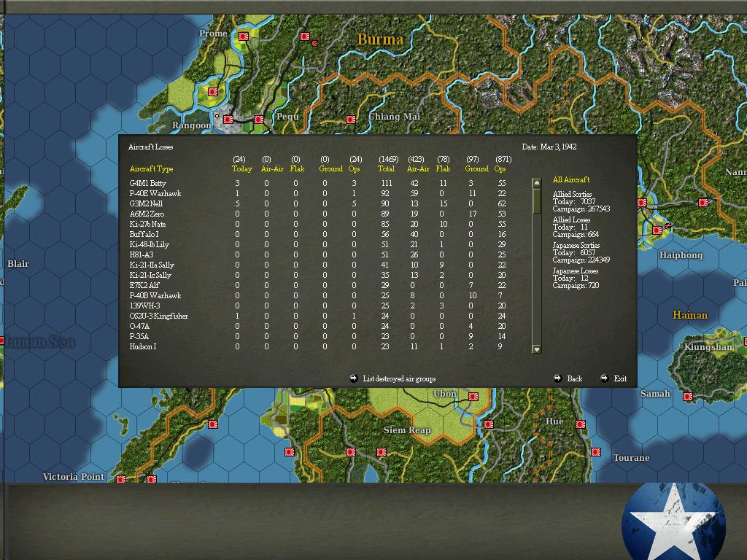The image size is (747, 560).
Task: Click the Kiungshan map label
Action: pos(708,346)
